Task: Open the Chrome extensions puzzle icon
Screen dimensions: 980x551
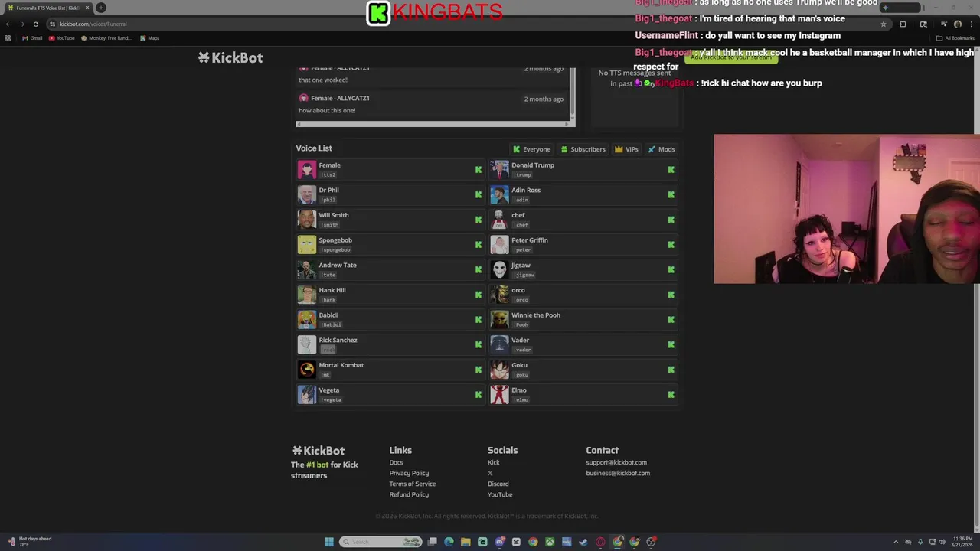Action: (x=903, y=24)
